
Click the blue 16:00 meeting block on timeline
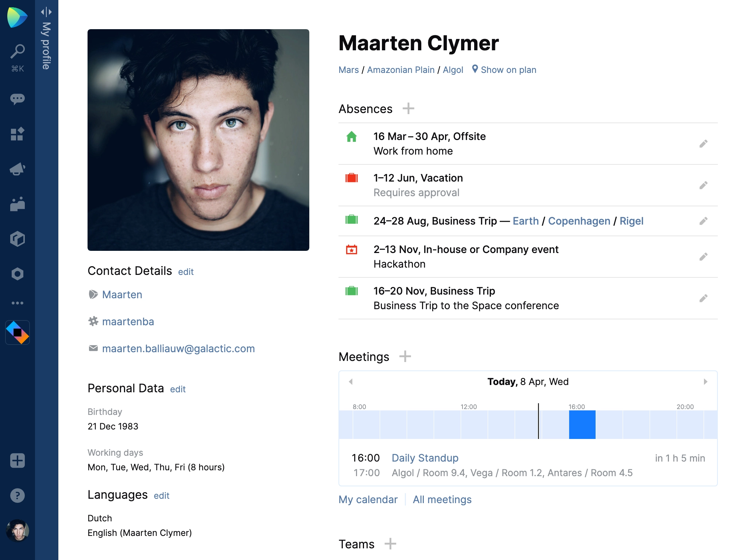(582, 424)
